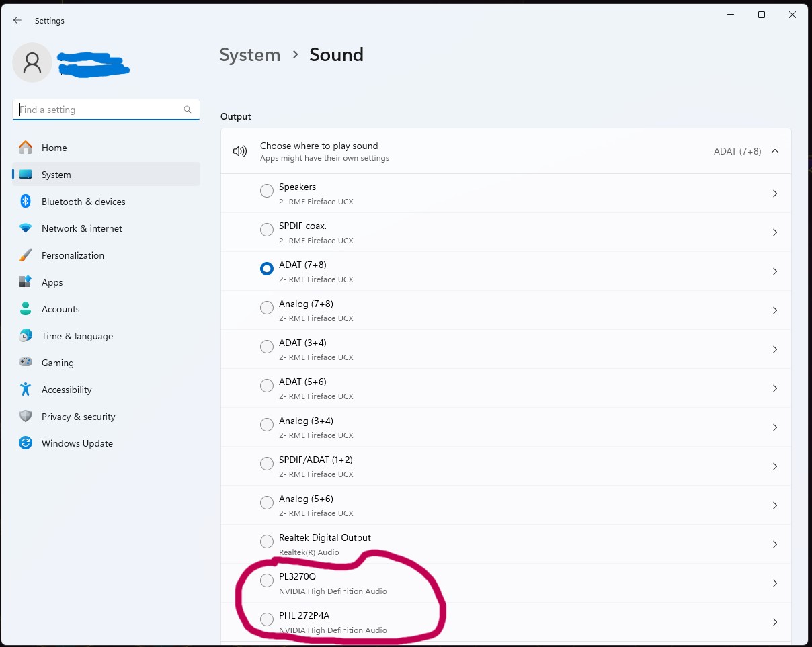Open SPDIF coax. properties chevron

coord(775,232)
